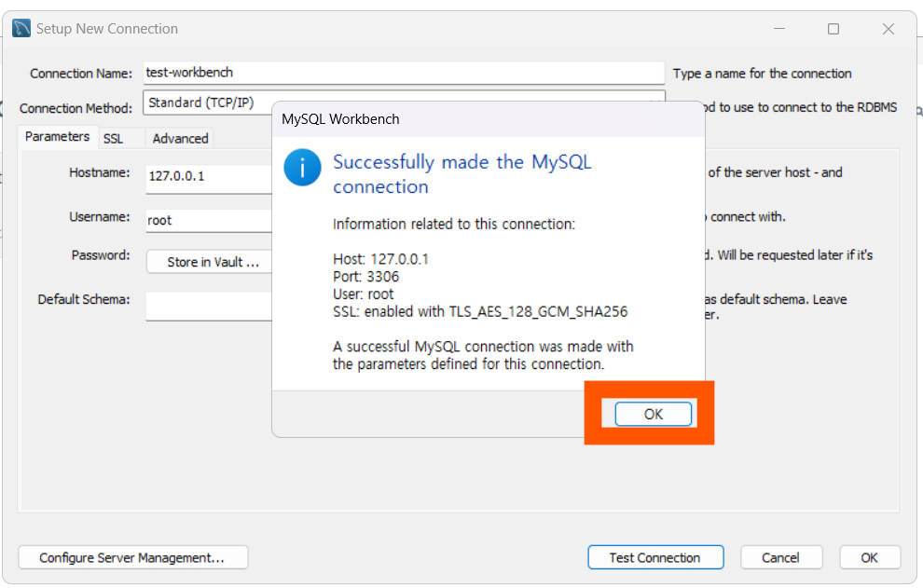
Task: Click Cancel in Setup New Connection
Action: pos(780,557)
